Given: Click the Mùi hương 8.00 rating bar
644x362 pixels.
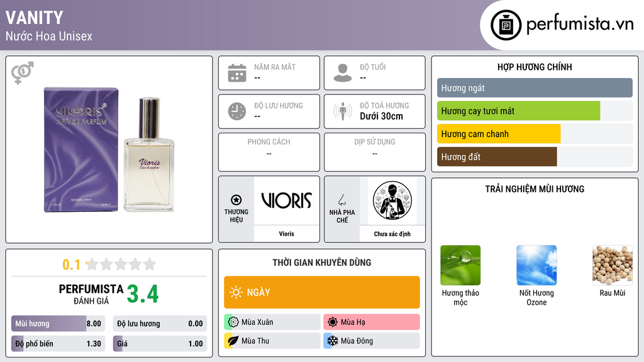Looking at the screenshot, I should point(58,324).
